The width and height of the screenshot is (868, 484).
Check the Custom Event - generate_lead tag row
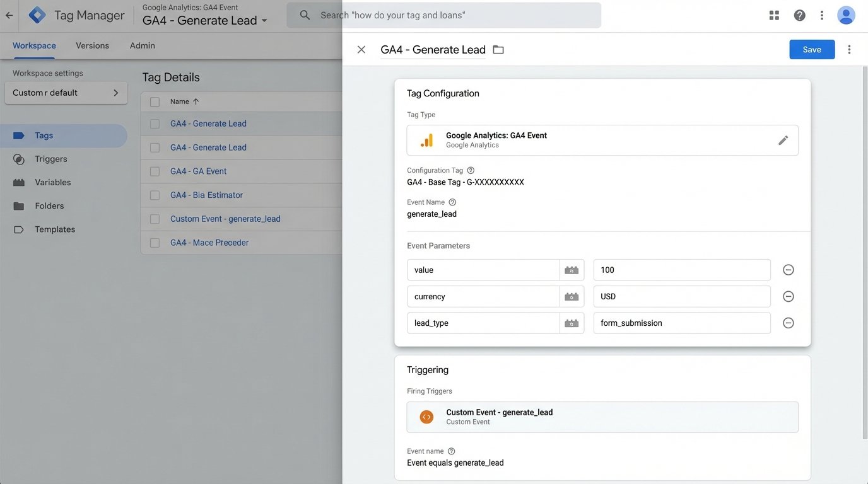(x=154, y=218)
